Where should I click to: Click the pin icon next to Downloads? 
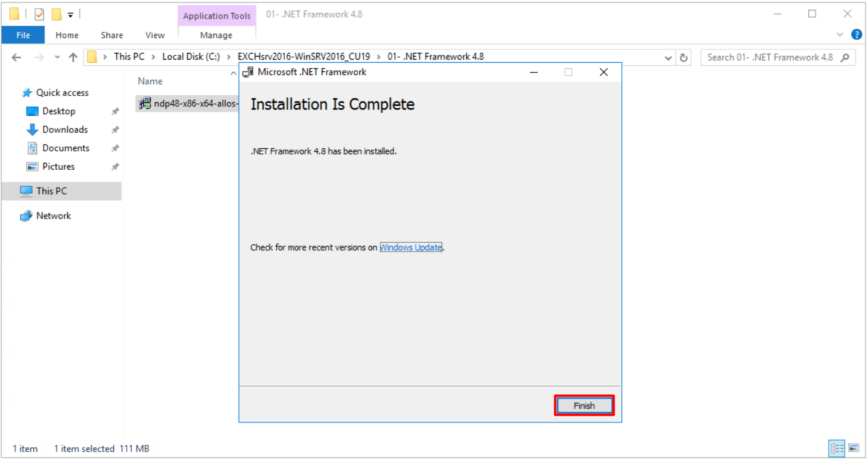115,130
